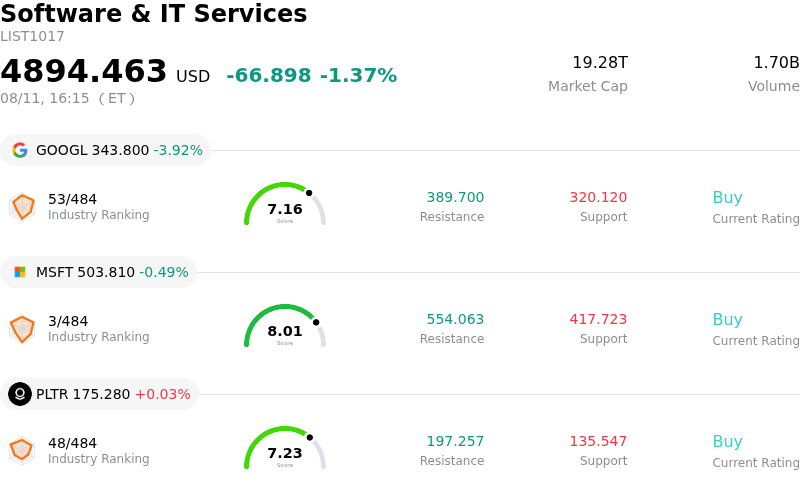The width and height of the screenshot is (800, 488).
Task: Select PLTR Buy current rating
Action: click(728, 441)
